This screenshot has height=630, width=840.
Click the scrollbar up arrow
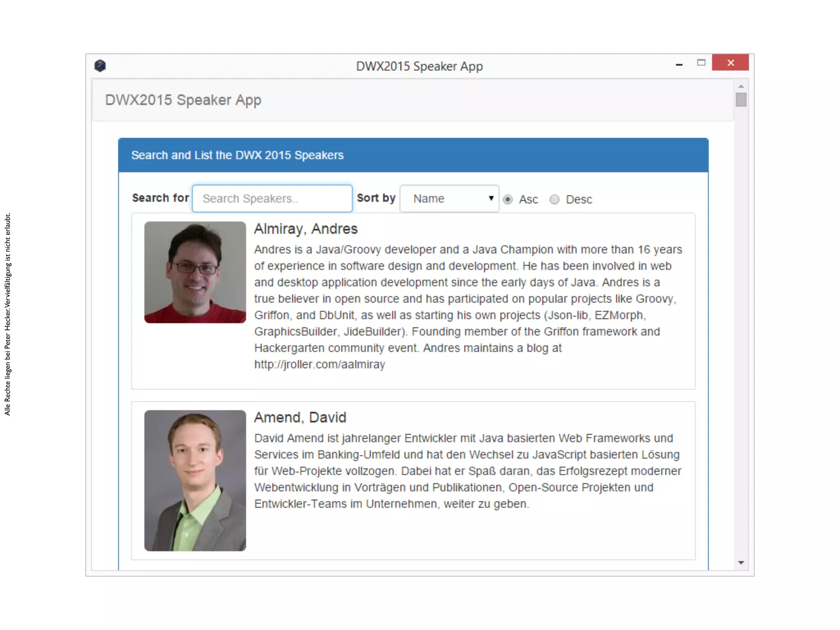(x=741, y=87)
